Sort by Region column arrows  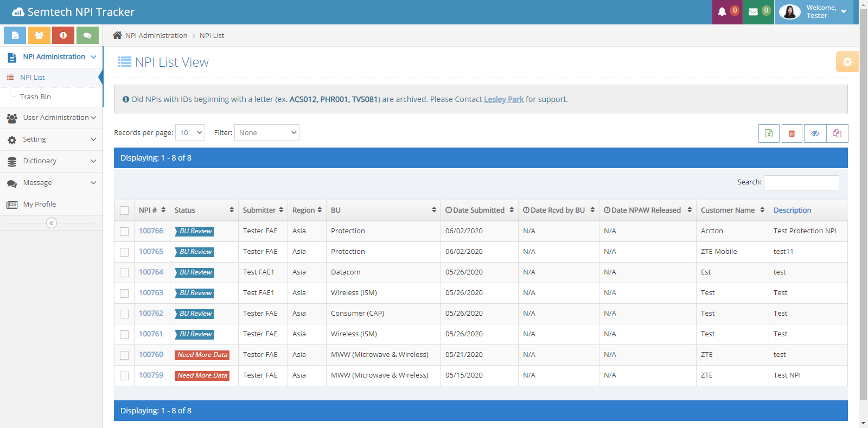pos(320,210)
